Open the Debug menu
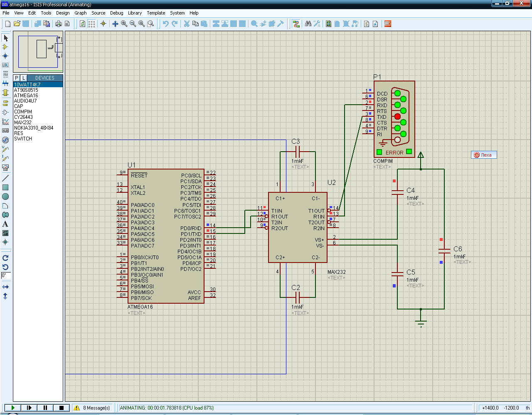Image resolution: width=532 pixels, height=415 pixels. [116, 13]
